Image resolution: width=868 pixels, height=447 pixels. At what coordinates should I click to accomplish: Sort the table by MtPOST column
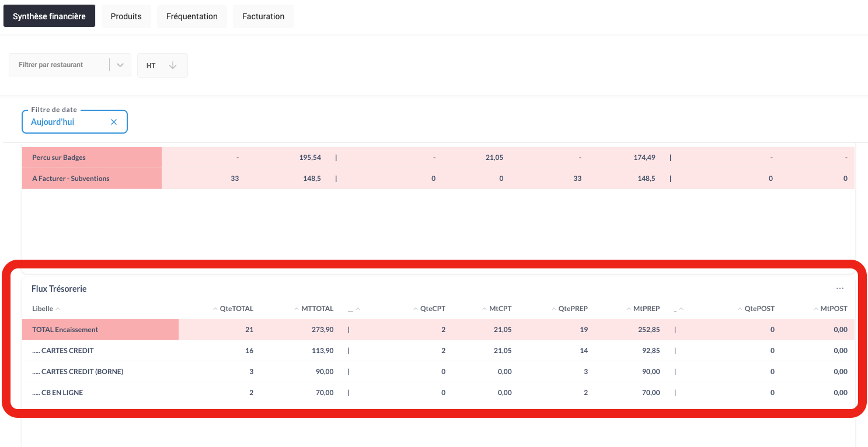833,309
